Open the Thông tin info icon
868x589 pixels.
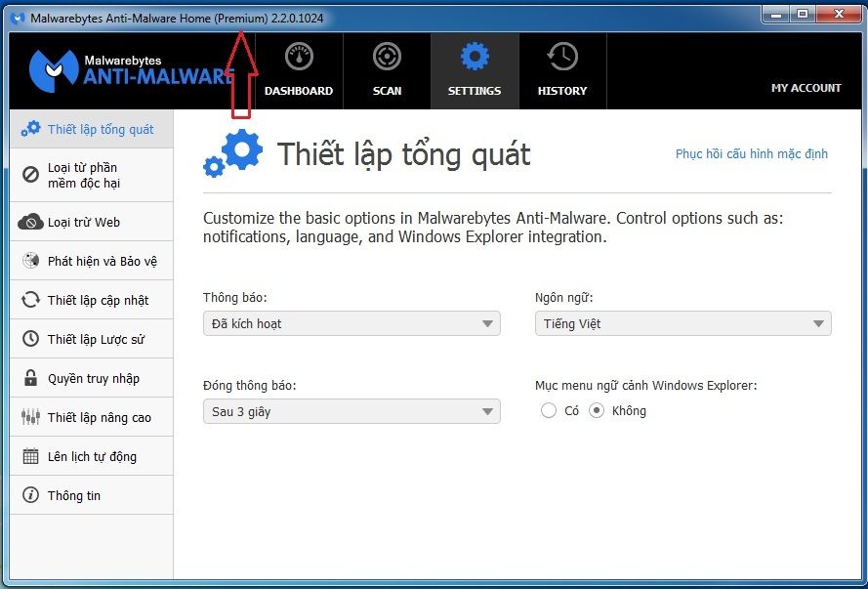30,495
